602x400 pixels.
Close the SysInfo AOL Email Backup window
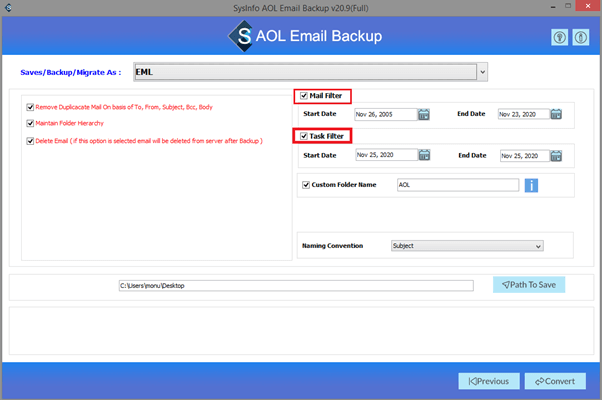588,6
